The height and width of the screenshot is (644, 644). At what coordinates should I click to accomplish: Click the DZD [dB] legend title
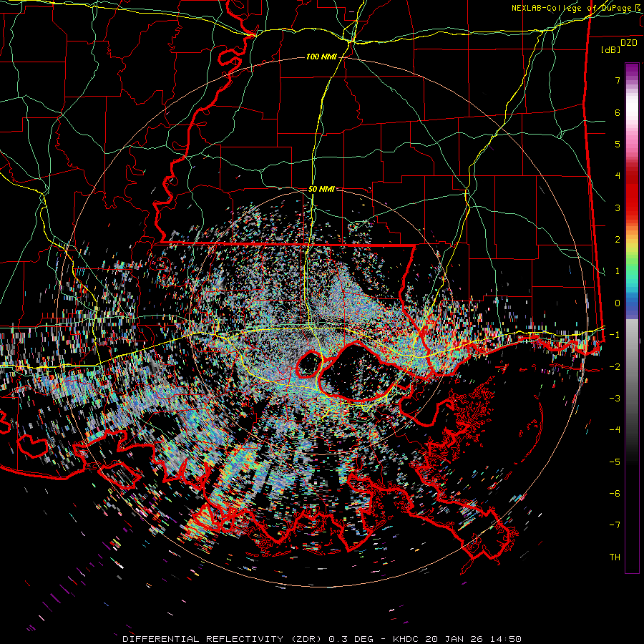[619, 46]
